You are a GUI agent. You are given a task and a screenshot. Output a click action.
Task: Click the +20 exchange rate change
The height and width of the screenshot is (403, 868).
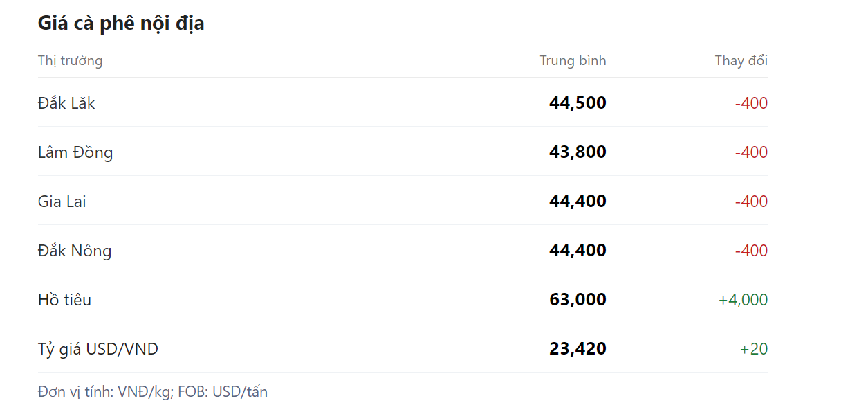(754, 349)
